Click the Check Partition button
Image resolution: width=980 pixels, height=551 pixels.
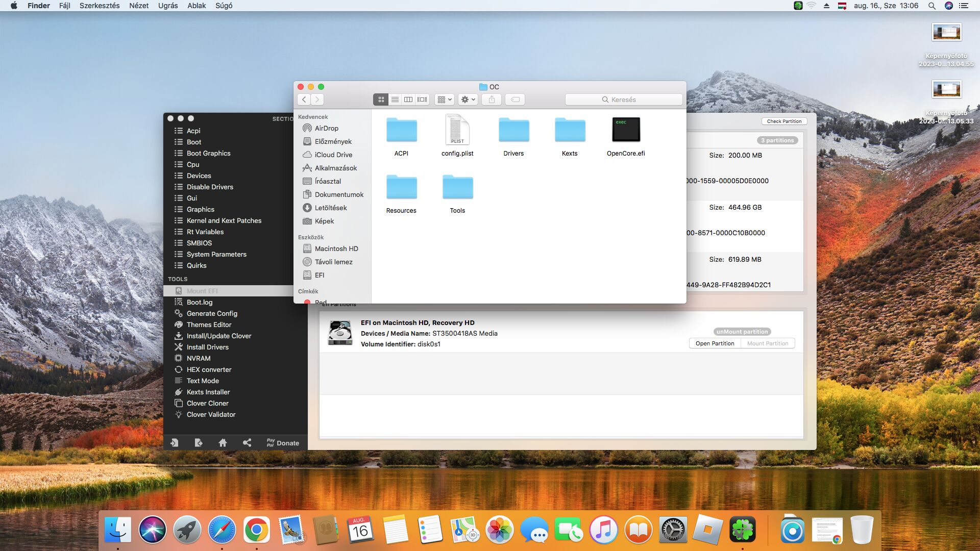tap(784, 121)
